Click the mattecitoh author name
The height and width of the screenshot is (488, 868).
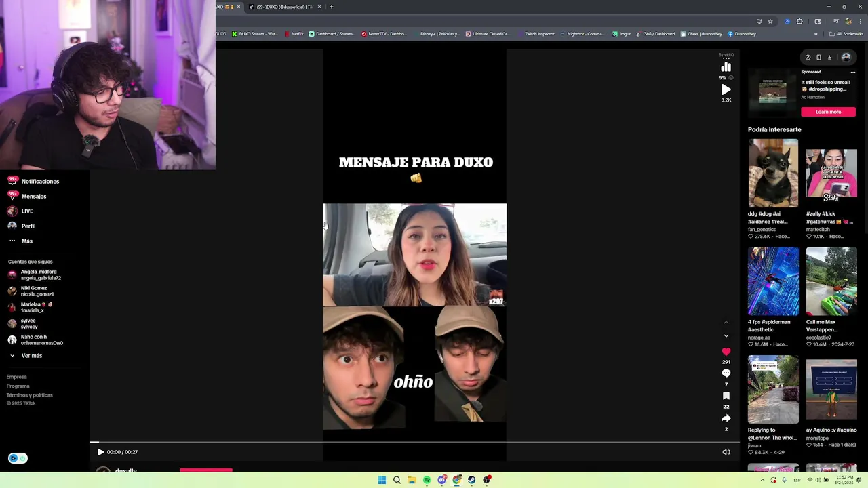click(x=818, y=229)
